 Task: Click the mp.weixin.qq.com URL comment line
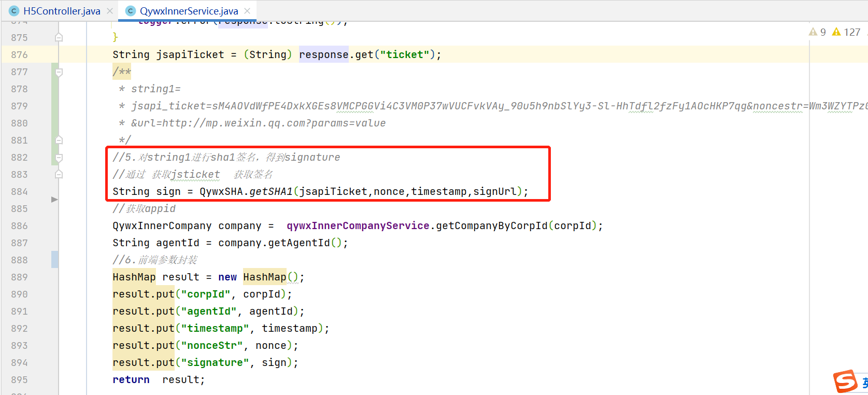click(252, 123)
